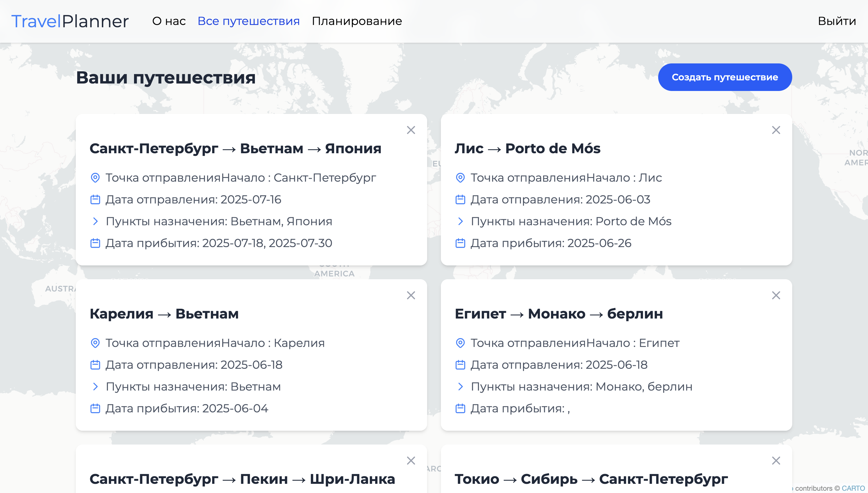This screenshot has width=868, height=493.
Task: Click the Ваши путешествия heading
Action: (166, 77)
